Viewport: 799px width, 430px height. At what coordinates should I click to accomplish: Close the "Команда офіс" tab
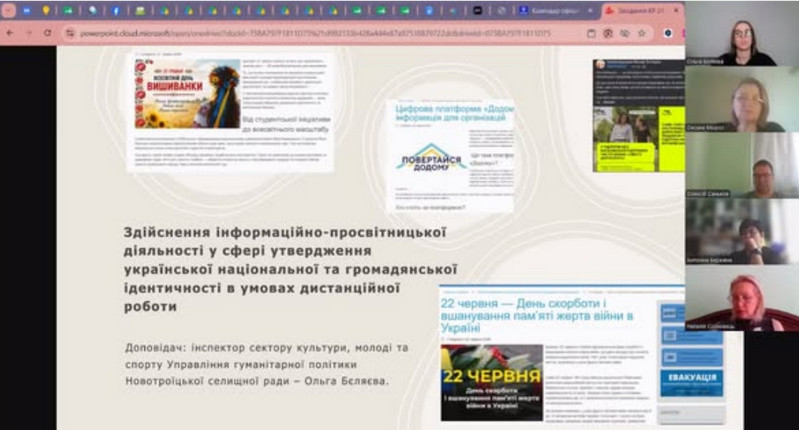590,10
